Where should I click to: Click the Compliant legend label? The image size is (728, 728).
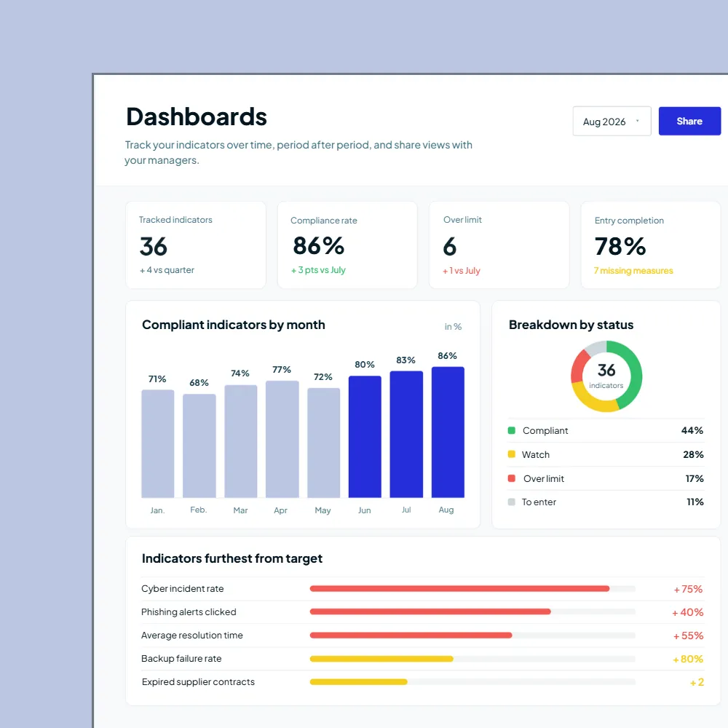point(545,430)
